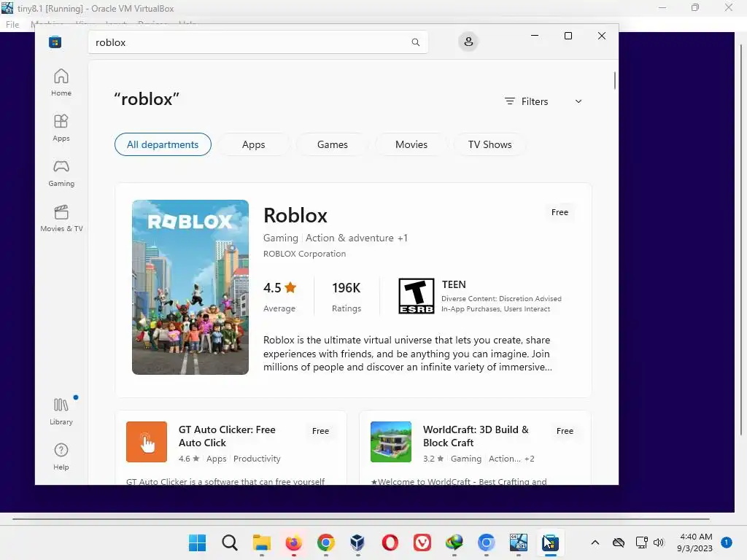Click the 3.2 rating on WorldCraft
This screenshot has width=747, height=560.
(433, 459)
